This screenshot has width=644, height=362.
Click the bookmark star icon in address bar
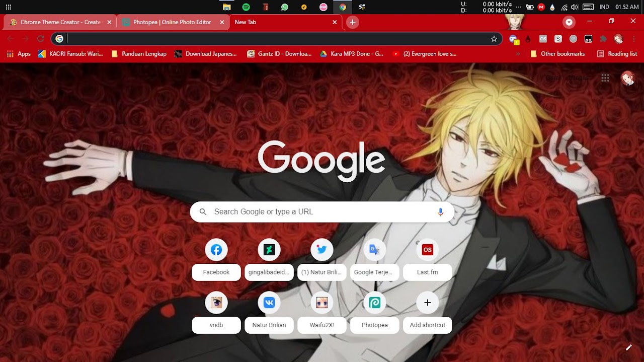[x=494, y=39]
